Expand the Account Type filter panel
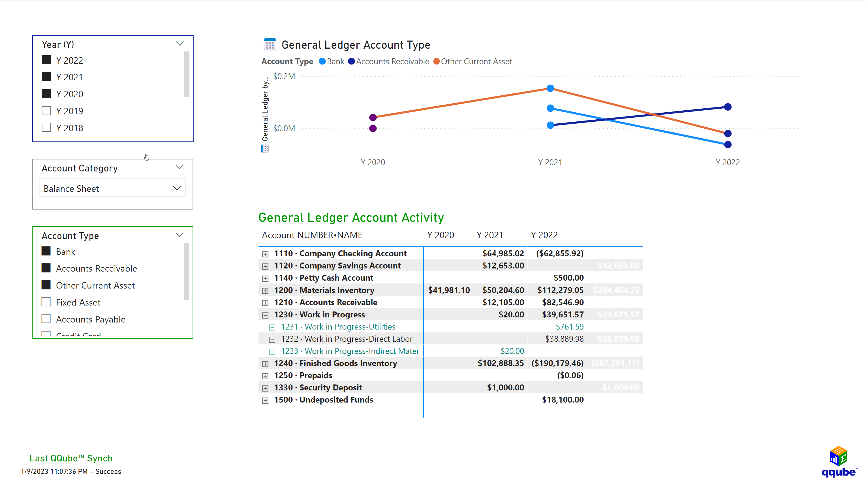Screen dimensions: 868x488 (x=179, y=235)
